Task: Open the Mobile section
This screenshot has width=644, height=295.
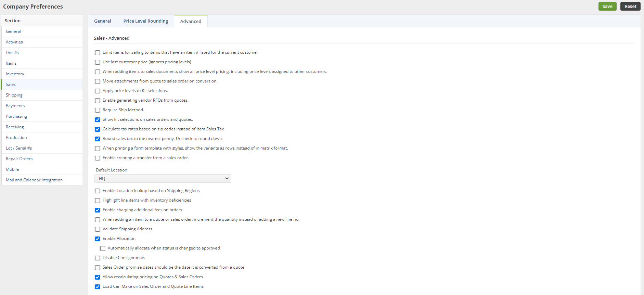Action: point(42,169)
